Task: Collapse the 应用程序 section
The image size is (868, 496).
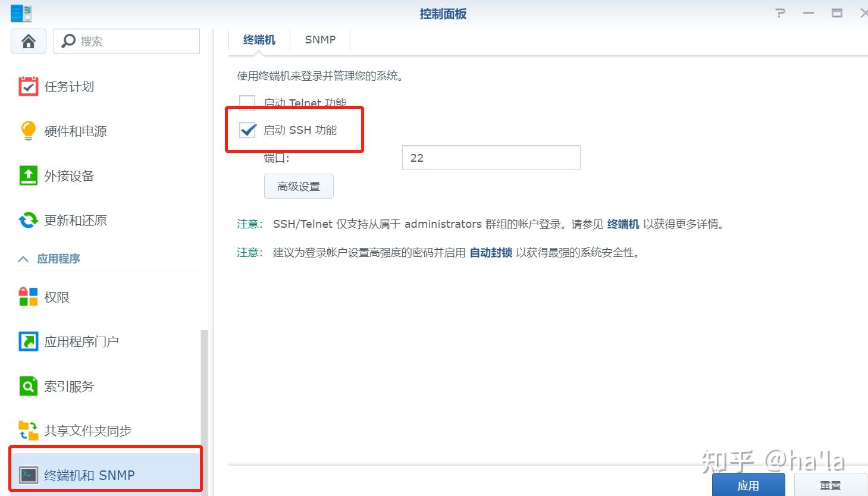Action: (23, 258)
